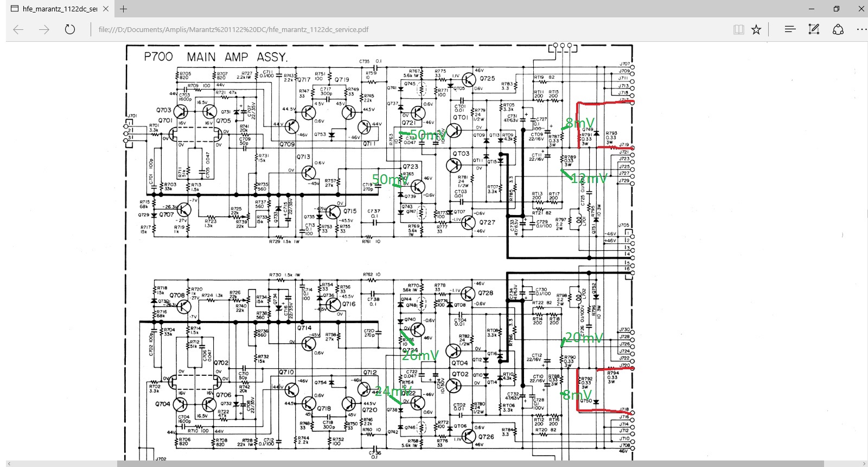Click transistor label Q723
Viewport: 868px width, 467px height.
point(411,167)
